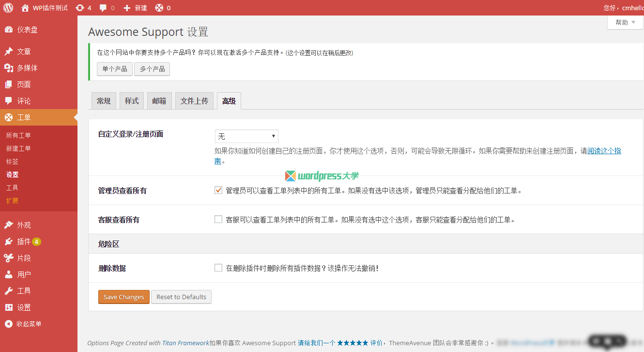Open 新建工单 submenu item
Viewport: 644px width, 352px height.
click(18, 148)
